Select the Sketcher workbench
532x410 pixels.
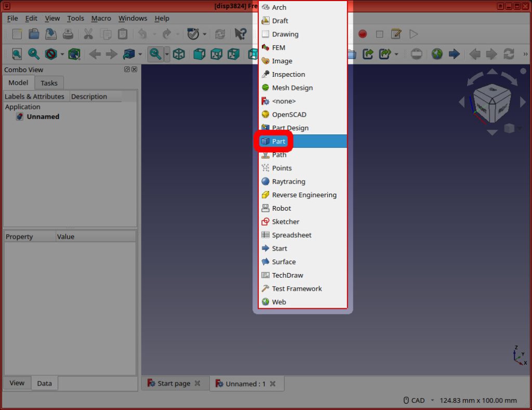click(285, 222)
